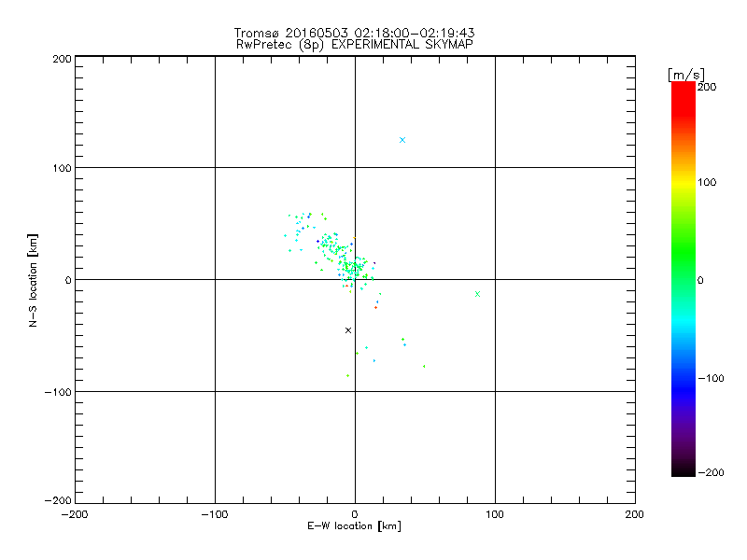Image resolution: width=747 pixels, height=560 pixels.
Task: Click the colorbar label '100'
Action: [707, 182]
